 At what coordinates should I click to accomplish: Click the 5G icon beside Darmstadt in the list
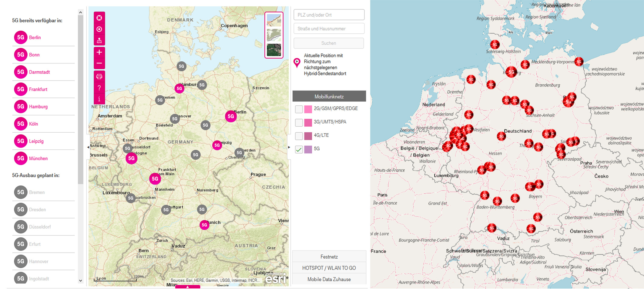[x=21, y=72]
